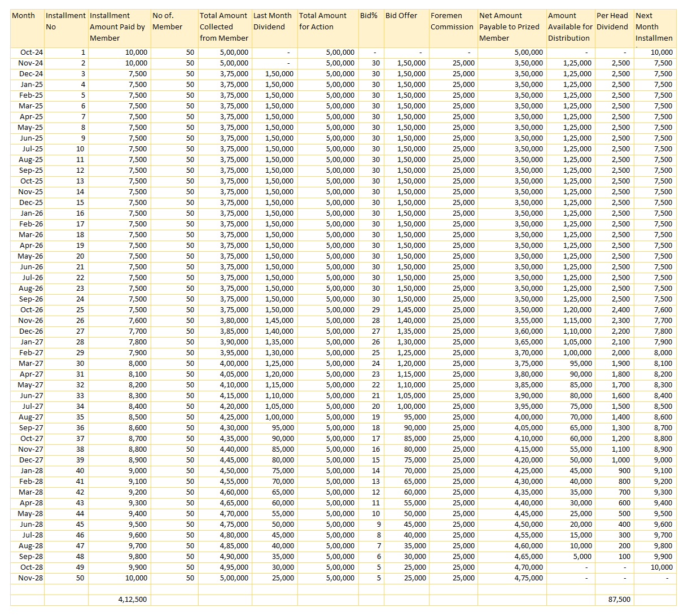Click the Jan-26 month cell

[32, 213]
